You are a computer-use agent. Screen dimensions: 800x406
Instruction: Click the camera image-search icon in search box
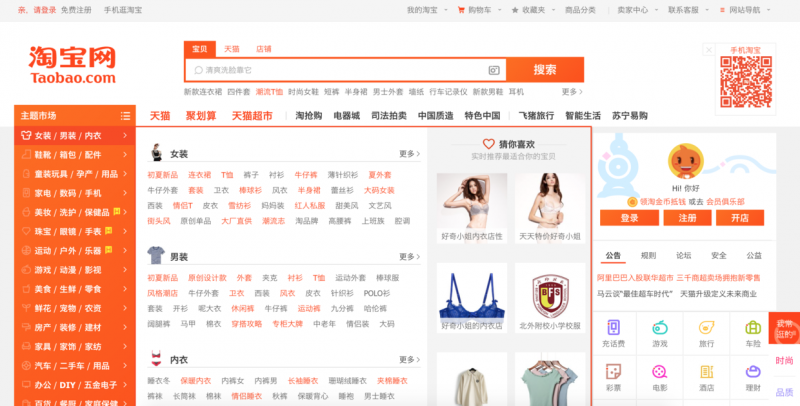(493, 70)
